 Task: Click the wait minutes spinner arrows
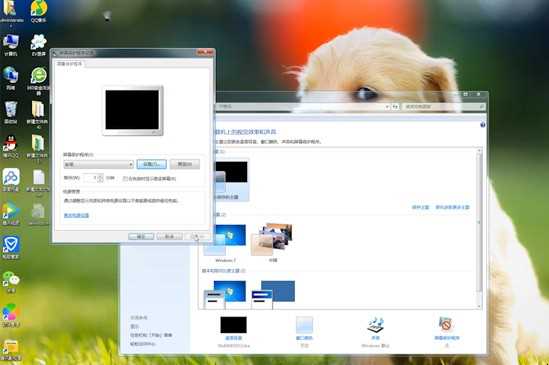100,178
